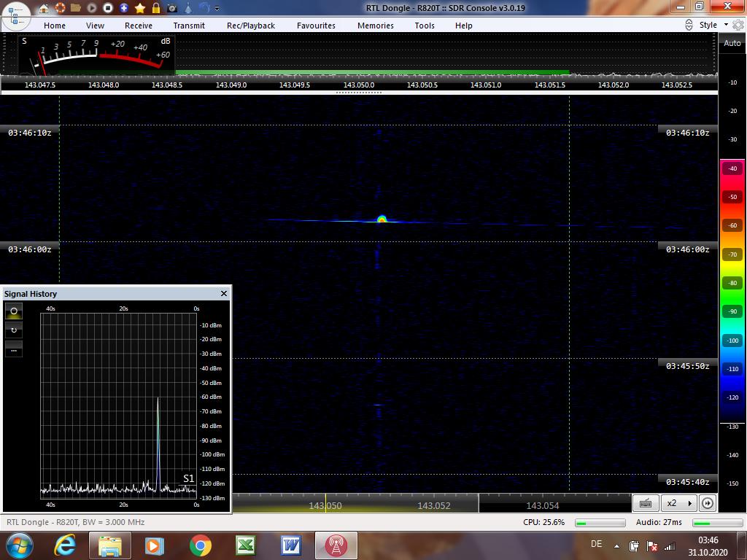This screenshot has height=560, width=747.
Task: Click the padlock lock icon
Action: click(156, 8)
